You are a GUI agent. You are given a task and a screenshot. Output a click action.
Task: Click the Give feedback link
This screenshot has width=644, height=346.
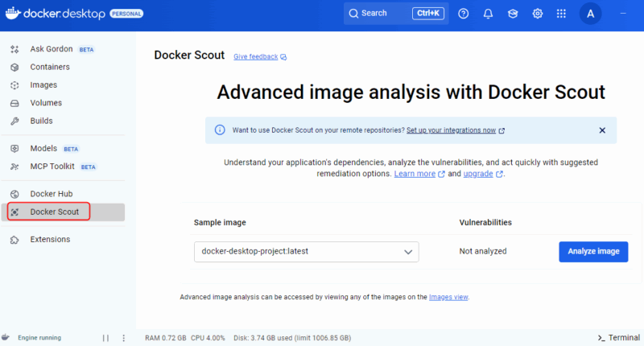click(x=255, y=56)
